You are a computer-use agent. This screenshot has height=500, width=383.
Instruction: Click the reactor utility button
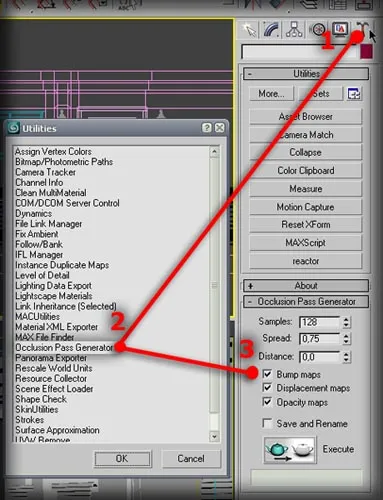[x=305, y=261]
